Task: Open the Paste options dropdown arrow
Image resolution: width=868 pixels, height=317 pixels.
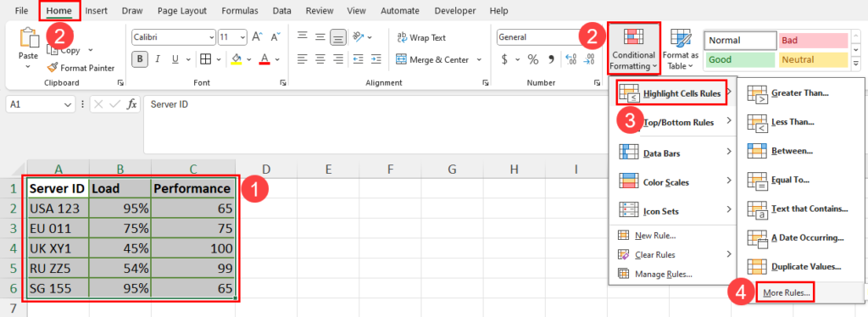Action: point(28,67)
